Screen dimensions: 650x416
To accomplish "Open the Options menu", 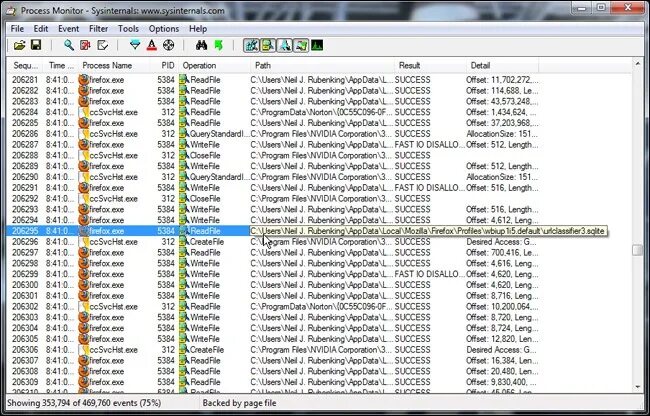I will (164, 29).
